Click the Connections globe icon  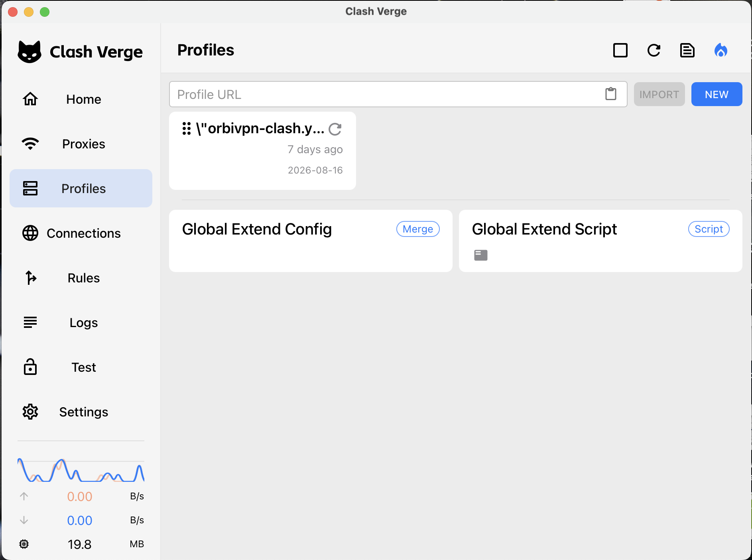(x=30, y=233)
